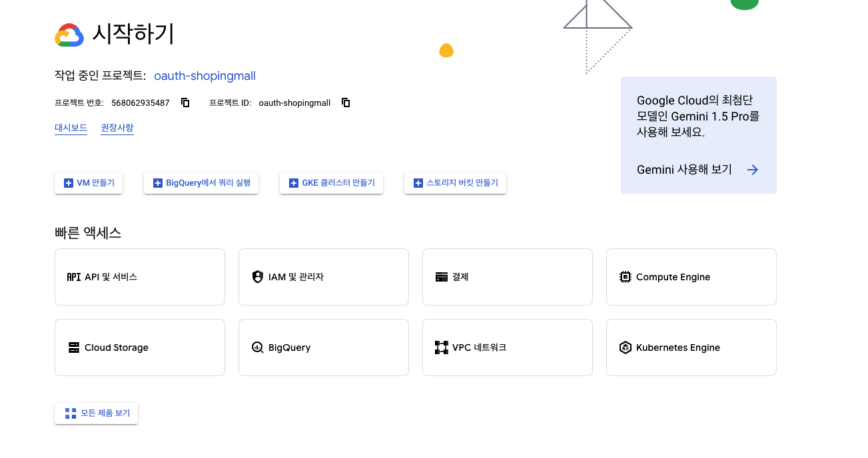Viewport: 868px width, 458px height.
Task: Open the Compute Engine quick access card
Action: [691, 277]
